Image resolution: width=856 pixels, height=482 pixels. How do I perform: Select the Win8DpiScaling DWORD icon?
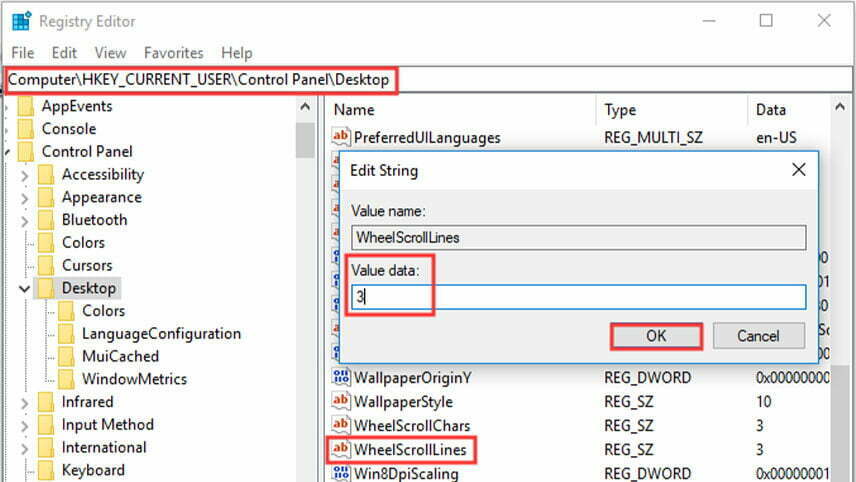(x=341, y=473)
